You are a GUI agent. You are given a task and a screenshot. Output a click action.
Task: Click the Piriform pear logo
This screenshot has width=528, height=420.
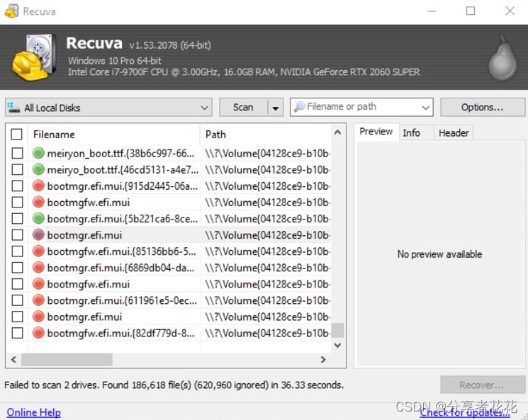point(502,58)
